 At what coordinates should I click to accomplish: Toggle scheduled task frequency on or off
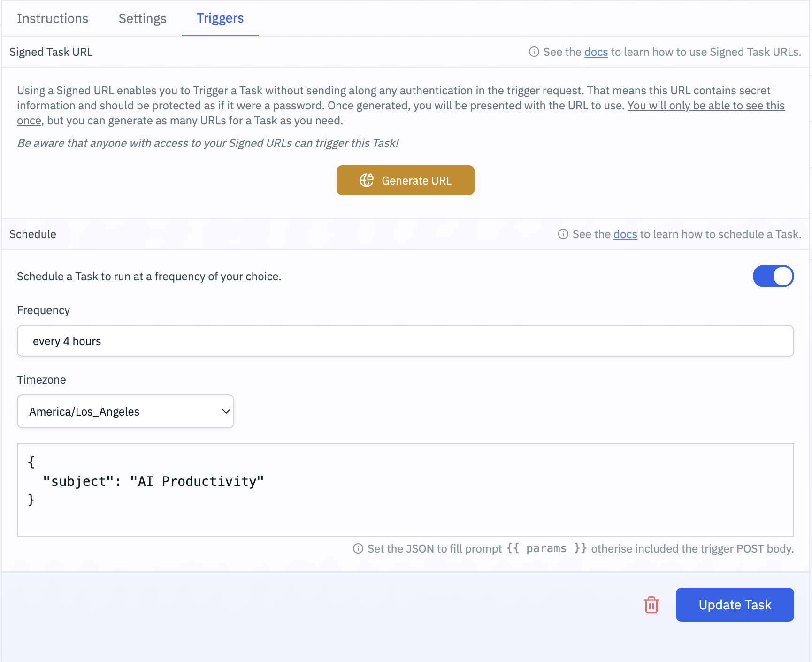[773, 276]
